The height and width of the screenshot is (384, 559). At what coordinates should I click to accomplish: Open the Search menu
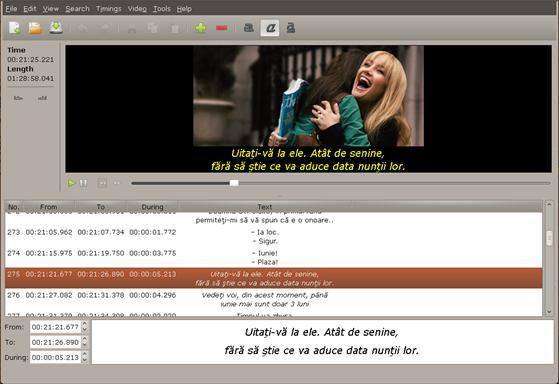(77, 9)
